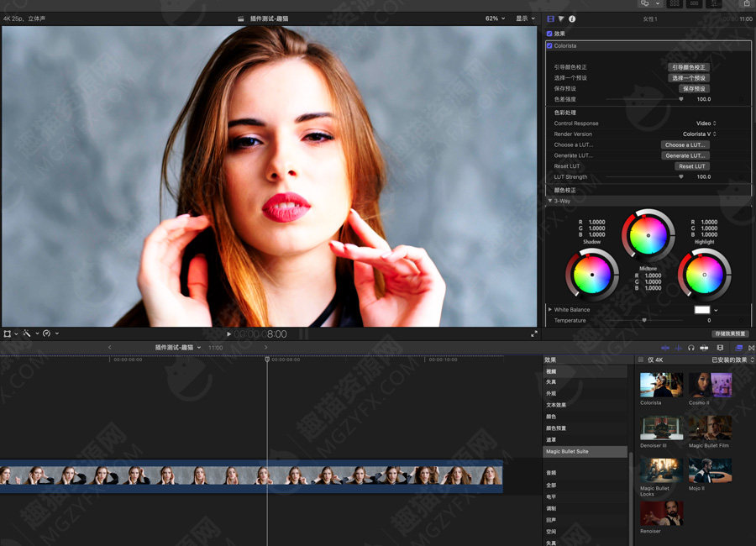Toggle solo headphones icon

(691, 348)
